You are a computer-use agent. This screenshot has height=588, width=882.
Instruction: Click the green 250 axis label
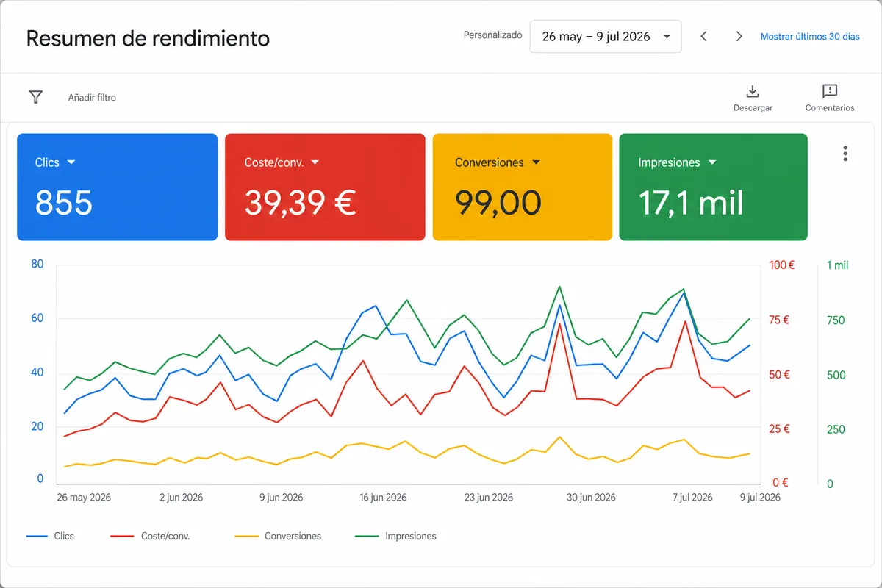836,429
